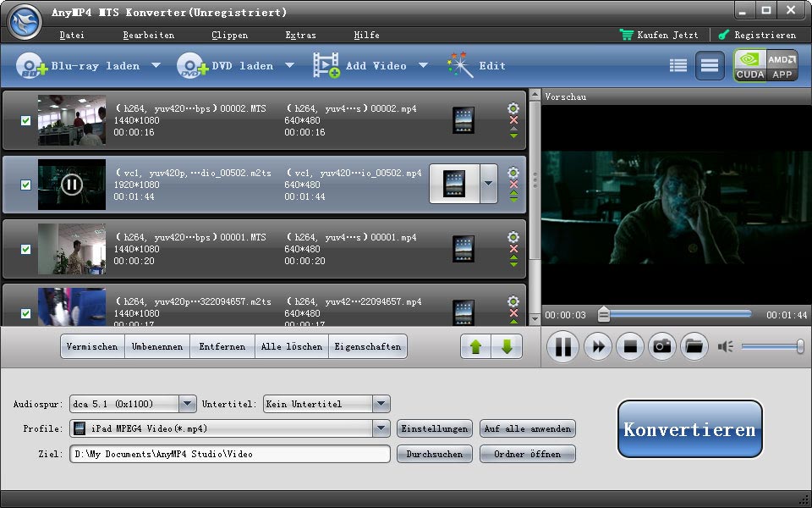Expand the Add Video dropdown arrow

tap(423, 66)
